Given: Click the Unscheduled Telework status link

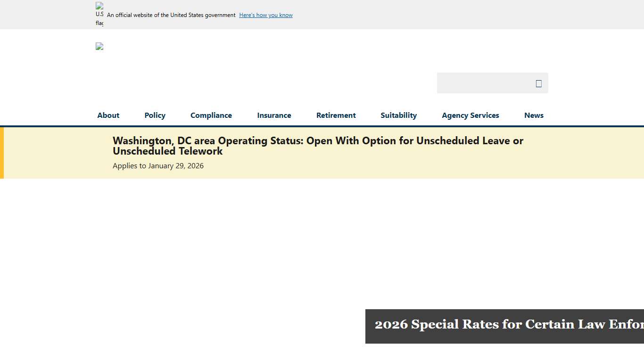Looking at the screenshot, I should 318,146.
